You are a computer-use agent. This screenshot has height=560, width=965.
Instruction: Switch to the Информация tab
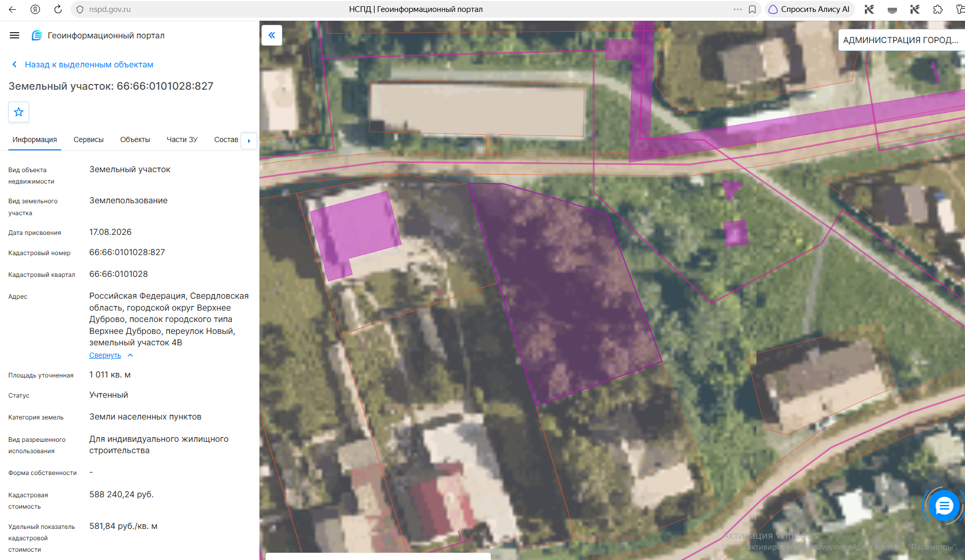[35, 139]
